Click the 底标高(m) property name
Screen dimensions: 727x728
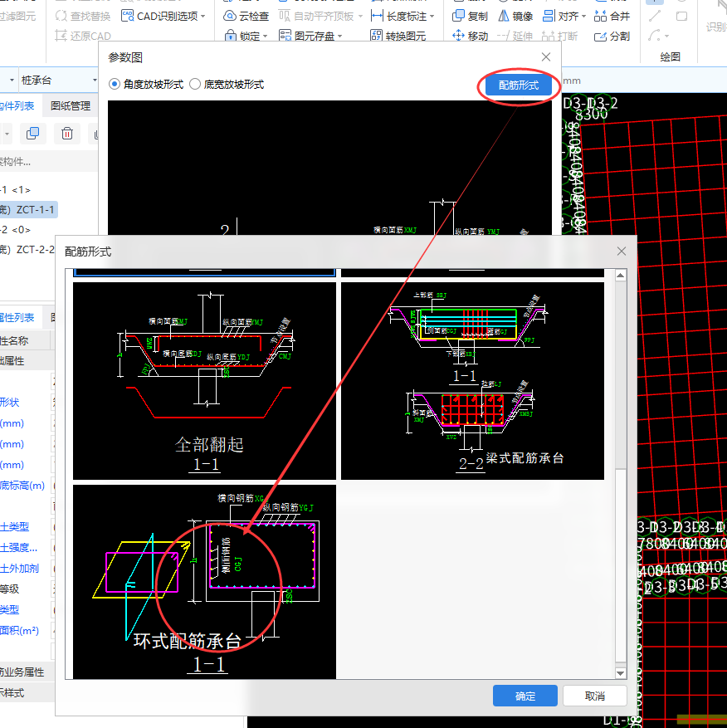pyautogui.click(x=22, y=485)
